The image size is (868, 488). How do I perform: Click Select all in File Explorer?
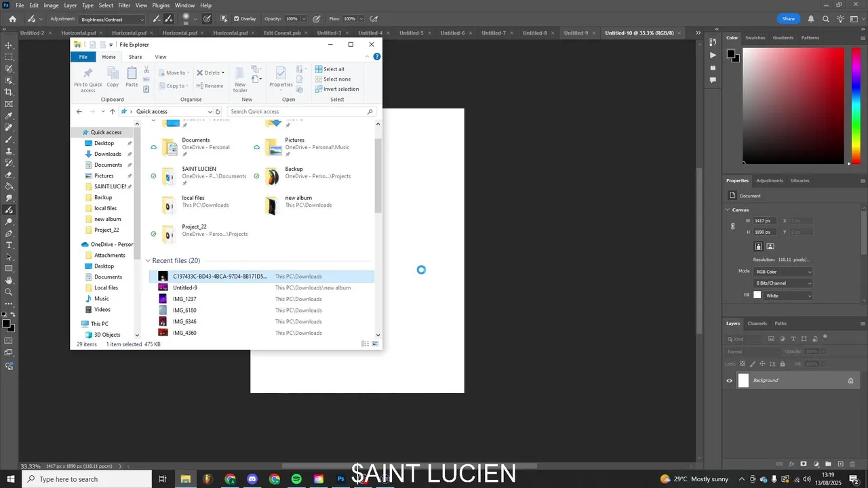pos(330,69)
